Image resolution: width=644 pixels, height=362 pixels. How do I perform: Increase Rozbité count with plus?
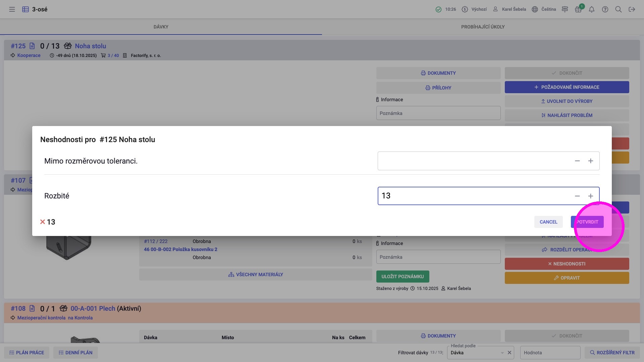coord(591,196)
